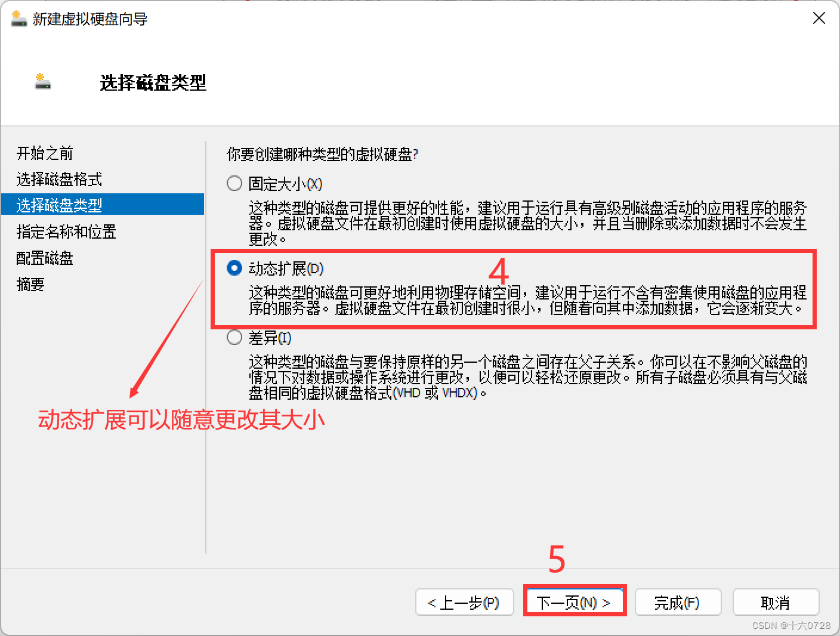Close the 新建虚拟硬盘向导 window
The image size is (840, 636).
(x=819, y=18)
